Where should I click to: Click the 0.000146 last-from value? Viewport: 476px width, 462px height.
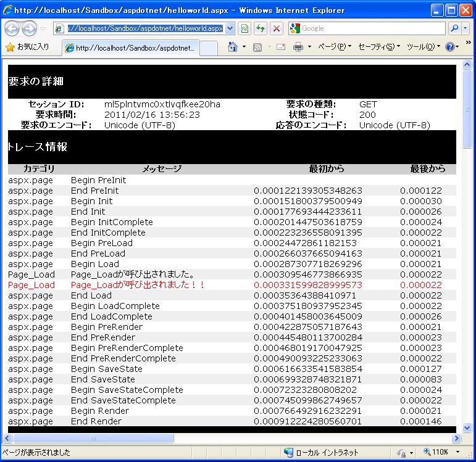(x=421, y=421)
